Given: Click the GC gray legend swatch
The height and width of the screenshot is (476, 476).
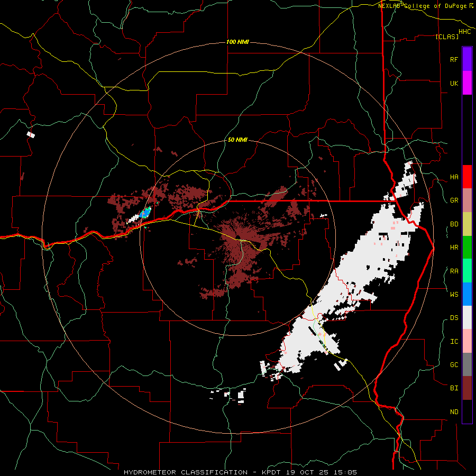Looking at the screenshot, I should point(467,364).
